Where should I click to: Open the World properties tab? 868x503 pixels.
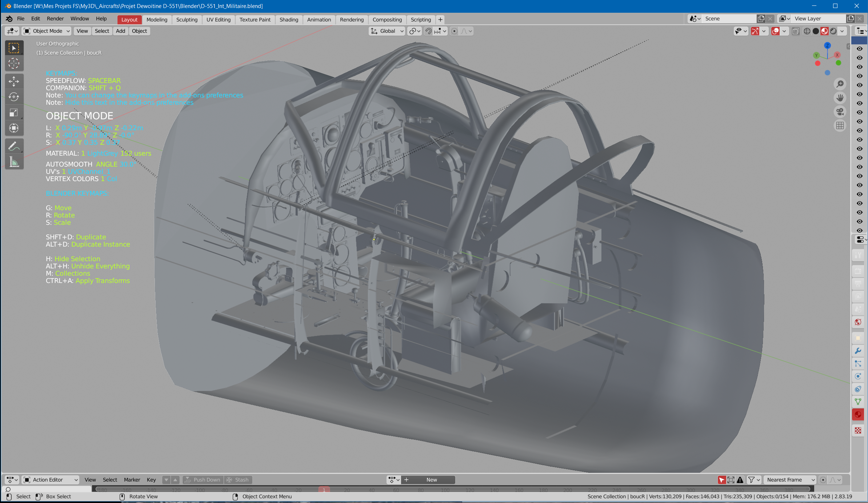coord(858,322)
